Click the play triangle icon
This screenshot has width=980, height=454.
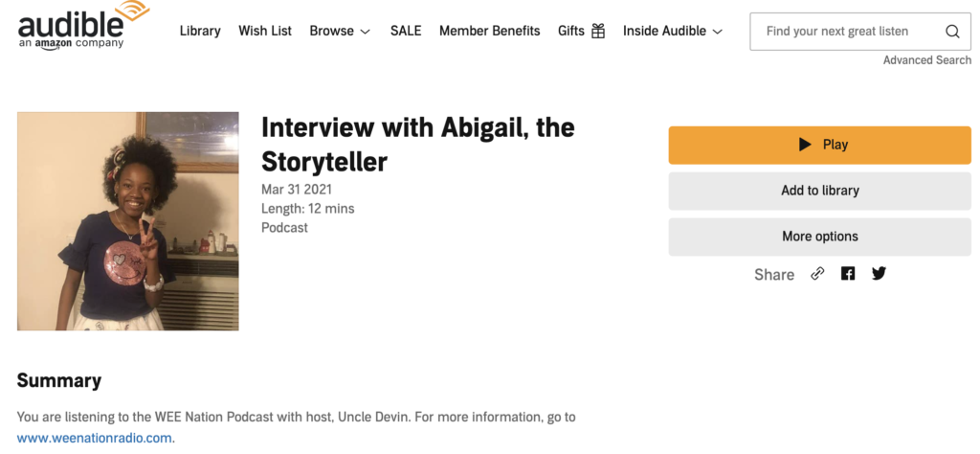(805, 145)
